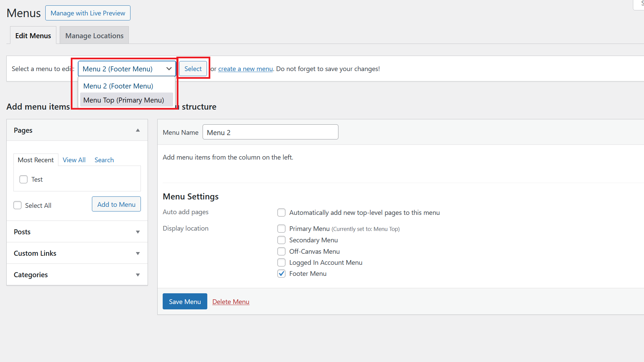Click the Add to Menu button

tap(116, 204)
